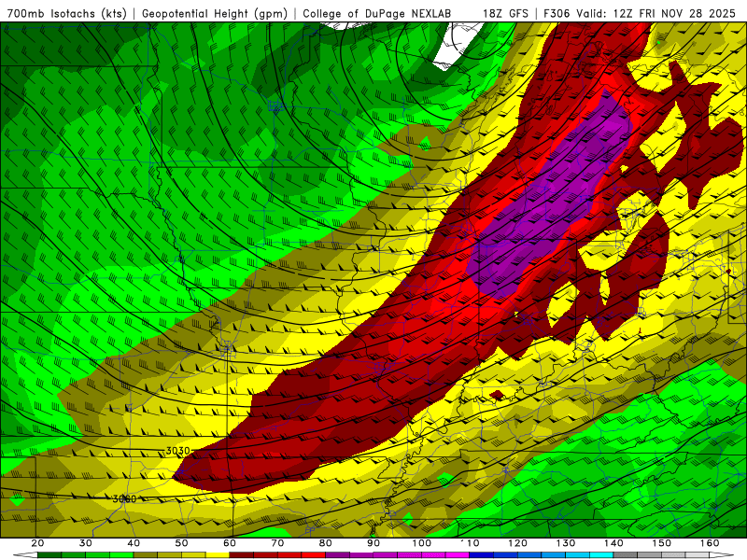Click the 80 value on color scale
Screen dimensions: 747x560
click(325, 543)
